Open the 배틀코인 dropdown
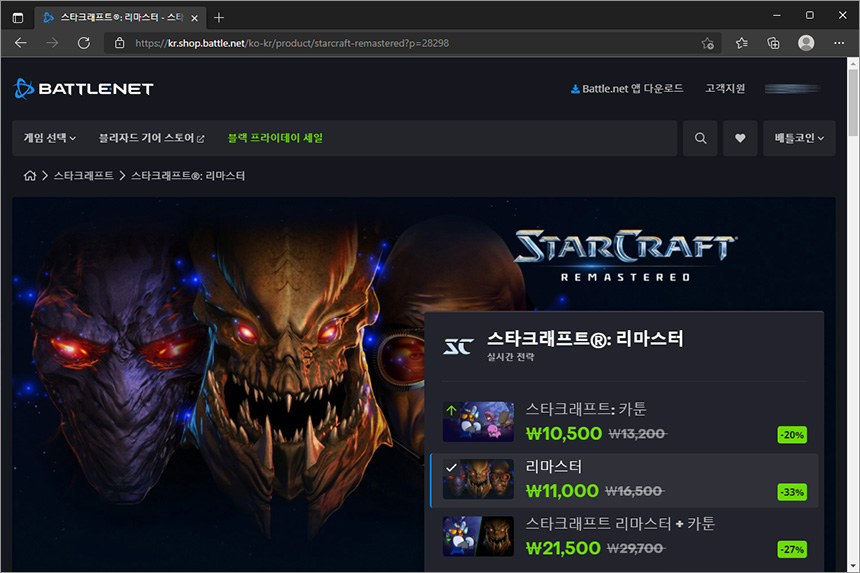Viewport: 860px width, 573px height. click(x=799, y=138)
